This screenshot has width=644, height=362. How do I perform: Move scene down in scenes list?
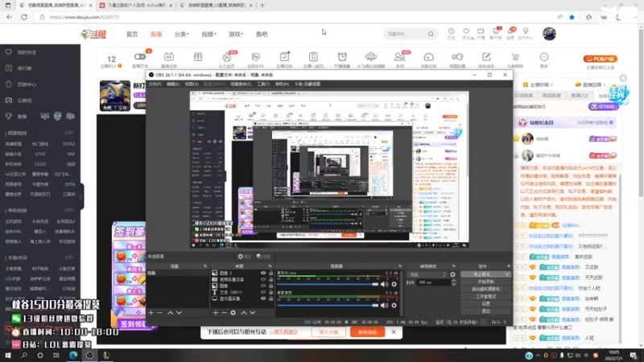pos(179,313)
